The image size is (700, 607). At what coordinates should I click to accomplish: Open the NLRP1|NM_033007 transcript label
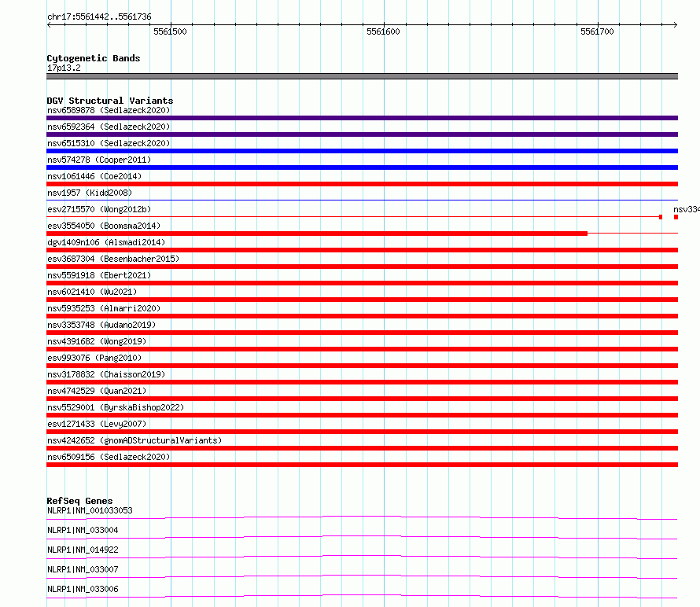tap(83, 569)
